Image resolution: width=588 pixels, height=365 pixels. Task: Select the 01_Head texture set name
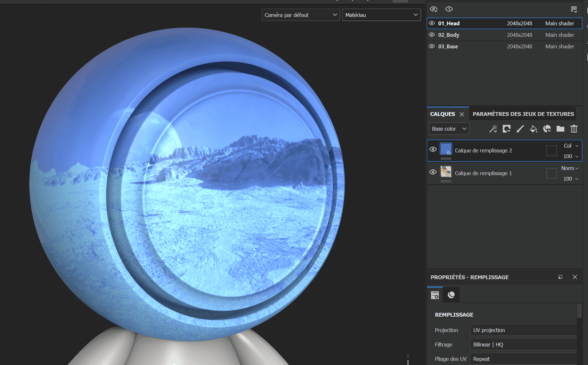tap(449, 23)
